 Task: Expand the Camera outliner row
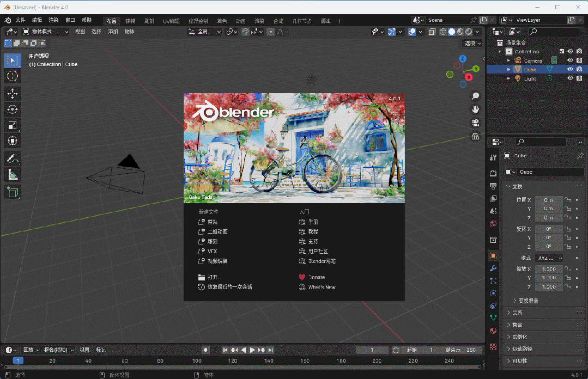[508, 60]
